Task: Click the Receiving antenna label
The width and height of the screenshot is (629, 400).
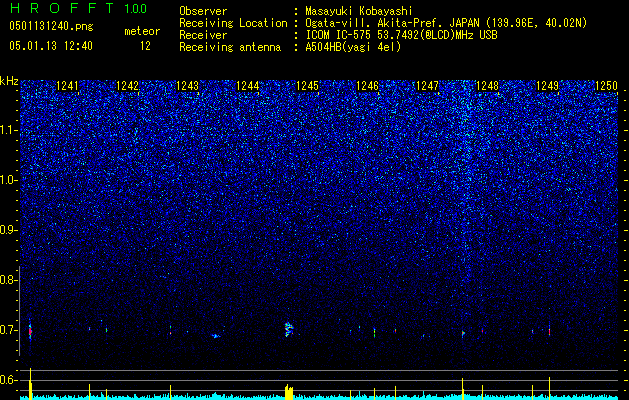Action: click(x=230, y=47)
